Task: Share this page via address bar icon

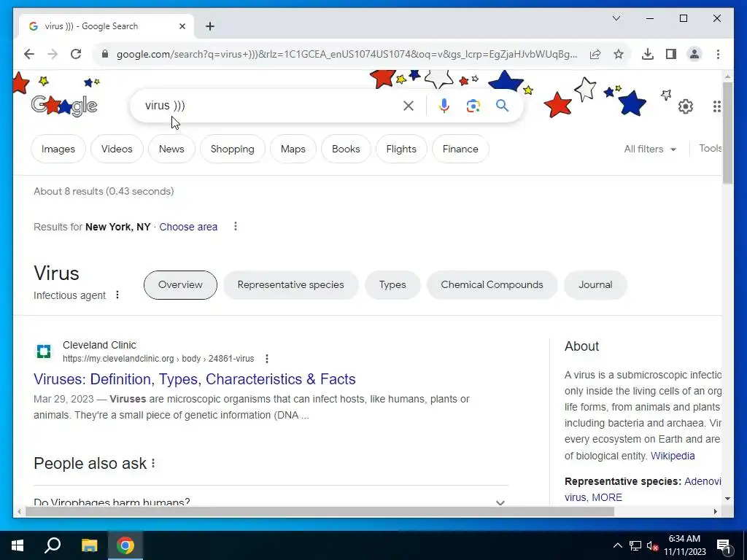Action: click(595, 54)
